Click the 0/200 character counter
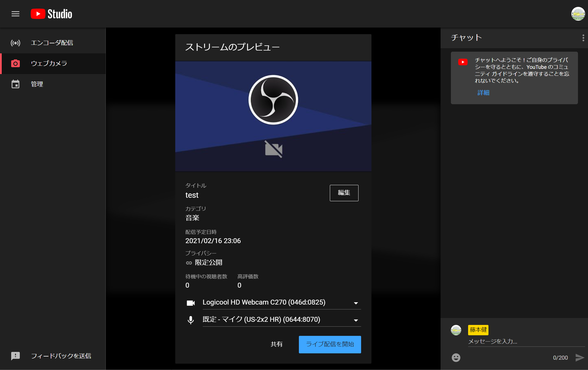 click(x=560, y=358)
